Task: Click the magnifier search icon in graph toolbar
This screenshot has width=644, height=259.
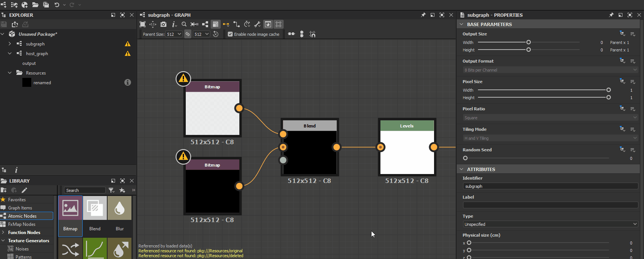Action: point(184,24)
